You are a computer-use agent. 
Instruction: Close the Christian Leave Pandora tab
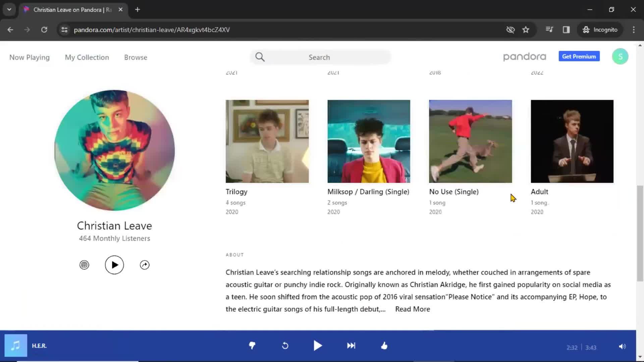tap(120, 10)
